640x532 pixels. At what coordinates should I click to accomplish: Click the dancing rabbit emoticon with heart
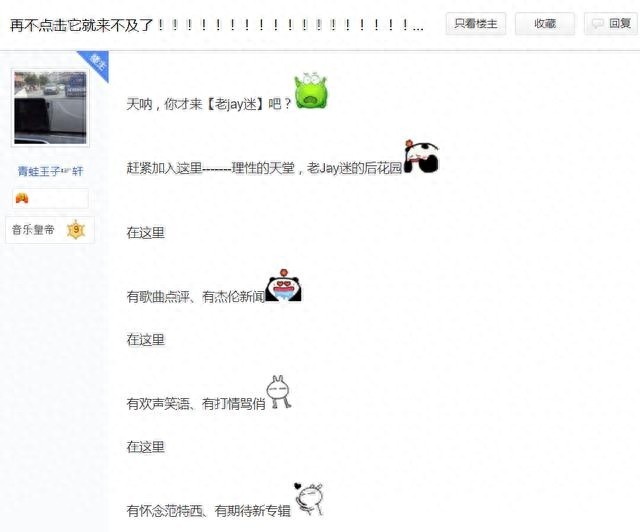pos(309,499)
